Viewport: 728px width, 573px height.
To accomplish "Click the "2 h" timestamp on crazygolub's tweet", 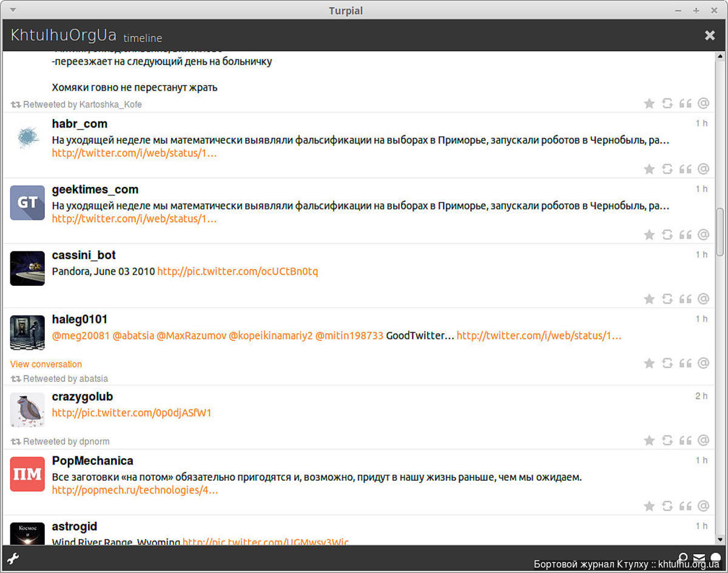I will tap(701, 396).
